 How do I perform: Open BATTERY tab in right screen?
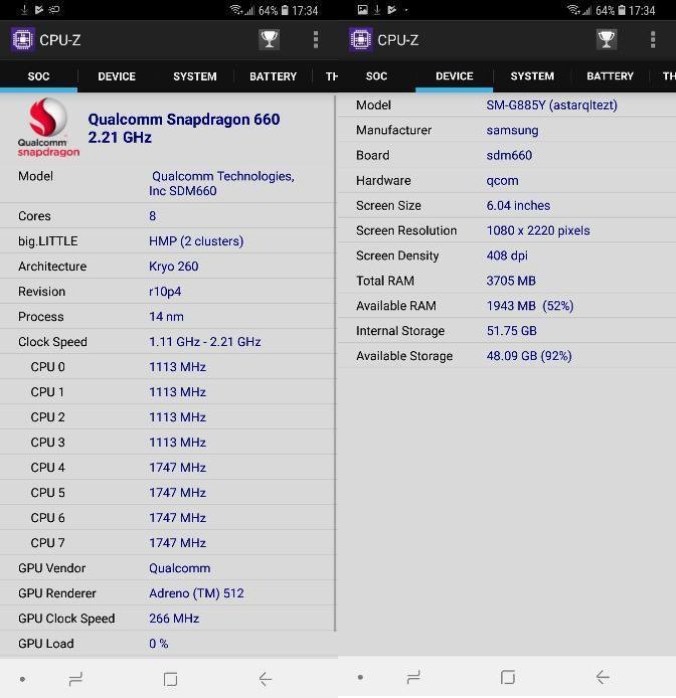[x=610, y=76]
